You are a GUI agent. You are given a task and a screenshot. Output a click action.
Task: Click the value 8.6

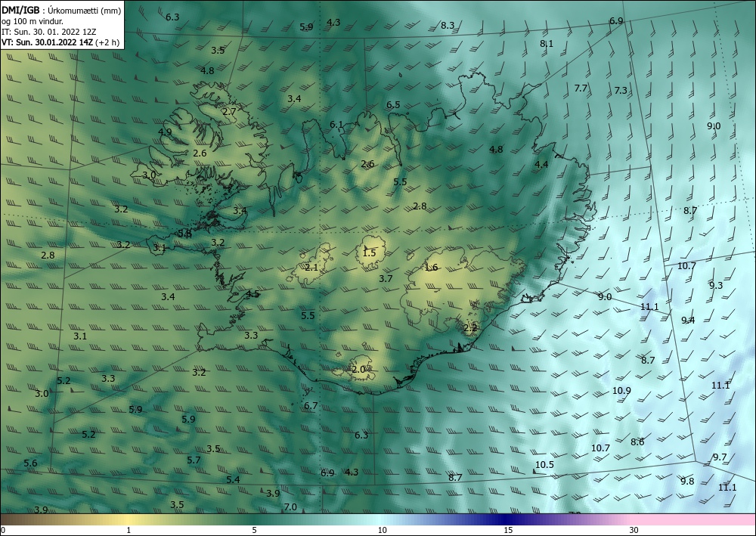[x=637, y=442]
